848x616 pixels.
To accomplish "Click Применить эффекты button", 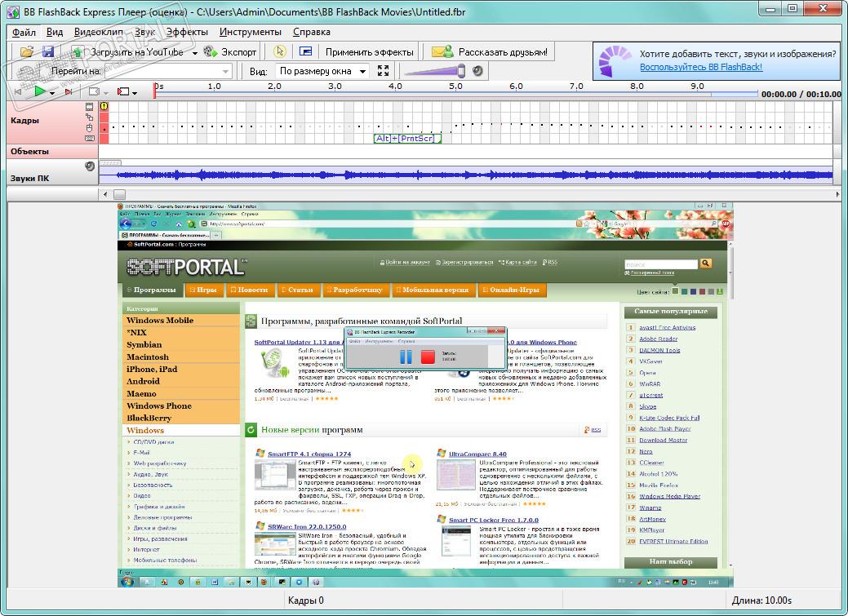I will click(370, 52).
